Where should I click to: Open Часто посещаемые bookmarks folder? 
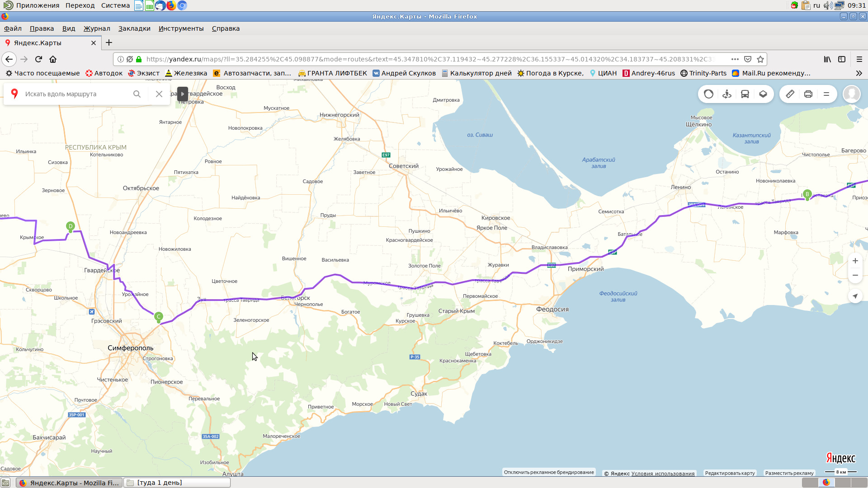pyautogui.click(x=42, y=73)
